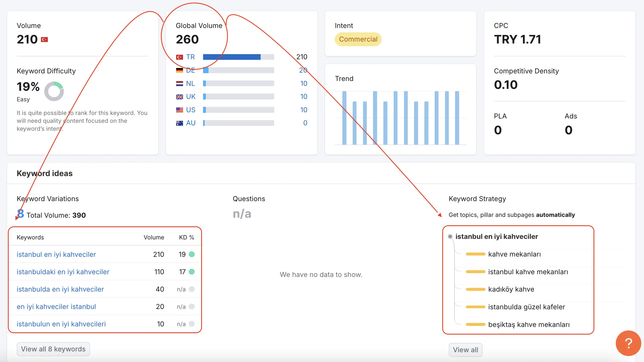
Task: Open keyword en iyi kahveciler istanbul link
Action: pos(56,307)
